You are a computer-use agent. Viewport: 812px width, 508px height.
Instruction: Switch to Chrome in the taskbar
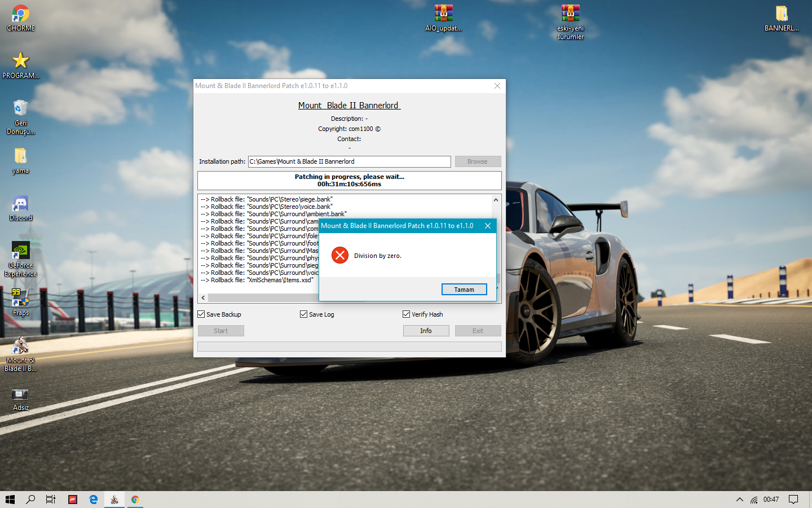click(135, 500)
